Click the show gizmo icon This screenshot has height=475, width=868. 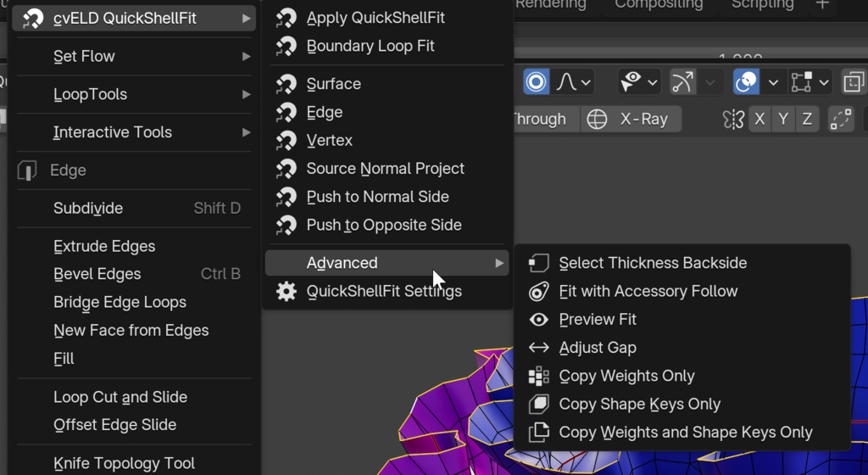pyautogui.click(x=682, y=82)
